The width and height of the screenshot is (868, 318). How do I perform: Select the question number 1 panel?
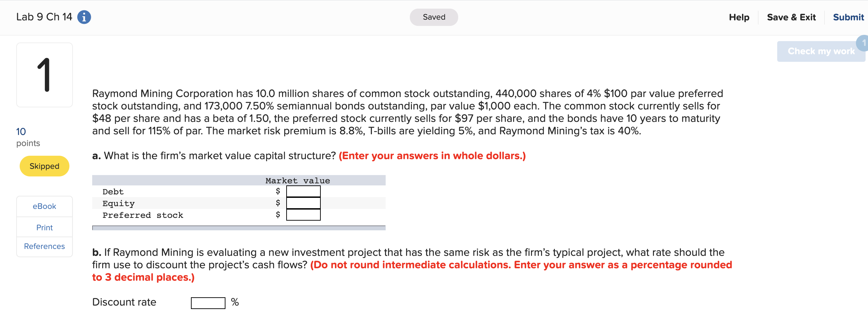[x=44, y=74]
